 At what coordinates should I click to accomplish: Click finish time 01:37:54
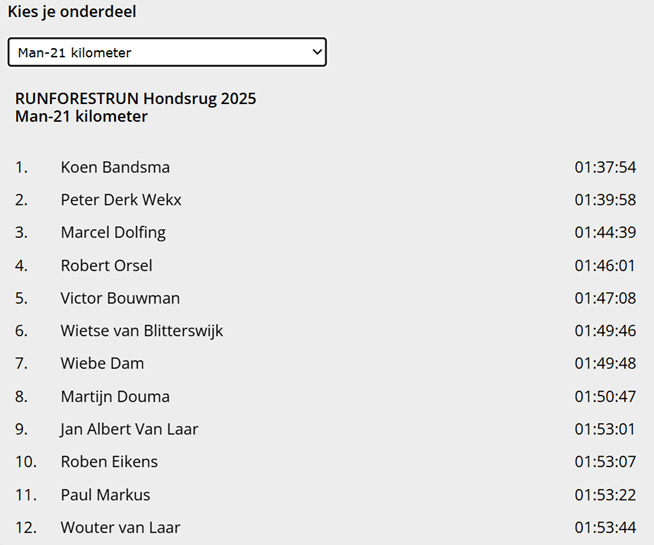pos(605,167)
